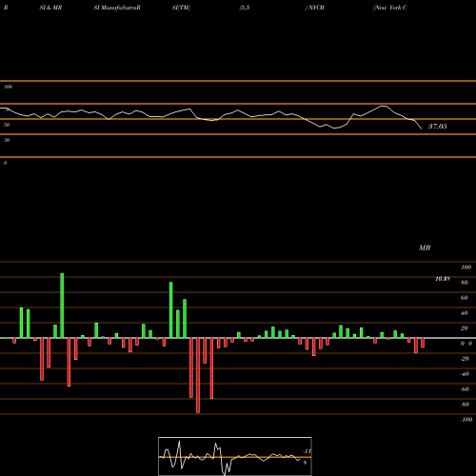The height and width of the screenshot is (476, 476).
Task: Open the mini overview chart thumbnail
Action: [235, 456]
